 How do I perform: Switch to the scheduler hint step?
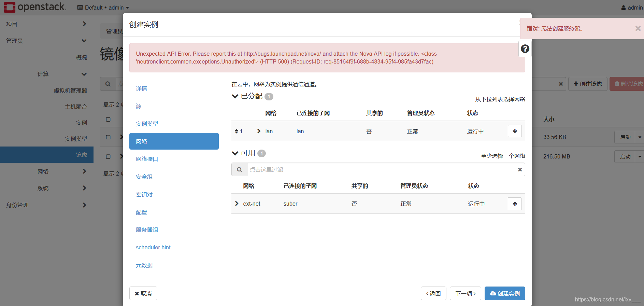click(x=153, y=248)
